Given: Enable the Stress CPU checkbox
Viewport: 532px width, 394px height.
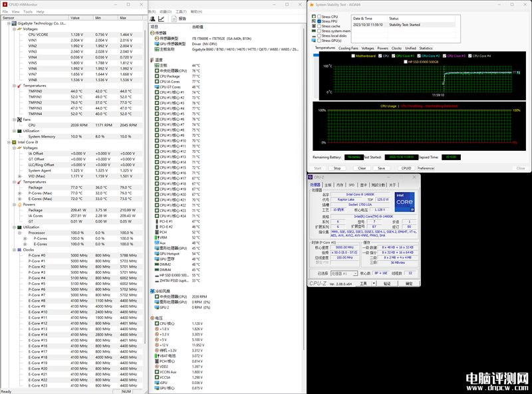Looking at the screenshot, I should point(319,16).
